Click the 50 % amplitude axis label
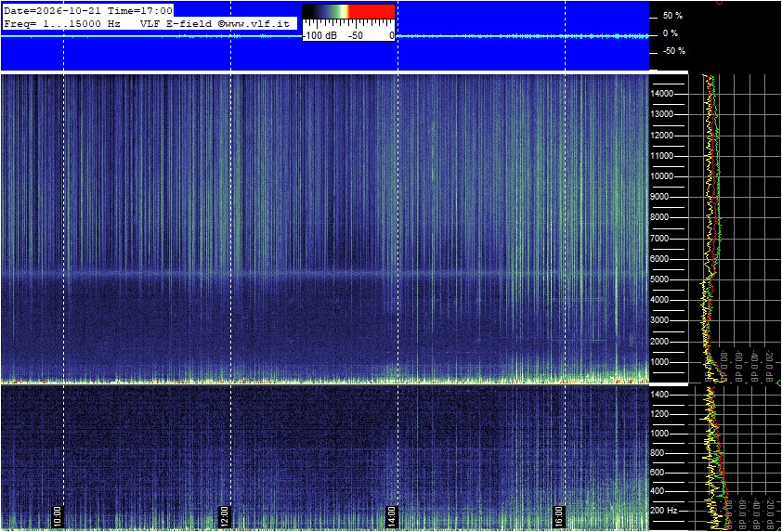 672,16
